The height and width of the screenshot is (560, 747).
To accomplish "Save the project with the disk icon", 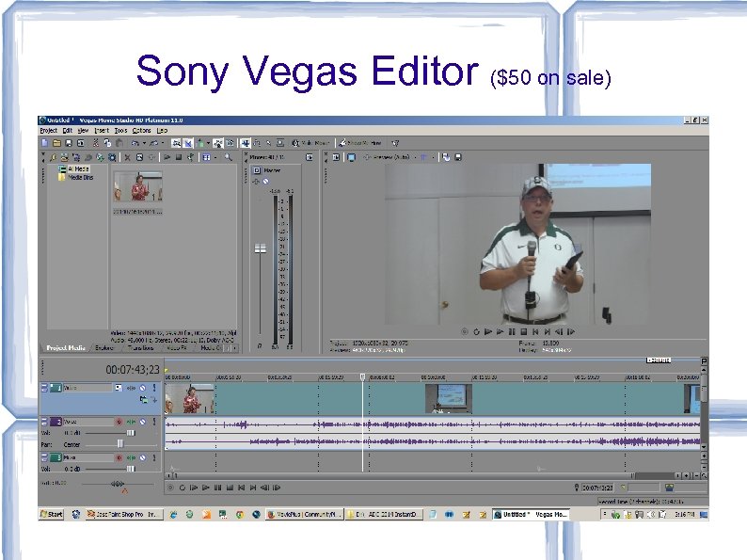I will tap(69, 143).
